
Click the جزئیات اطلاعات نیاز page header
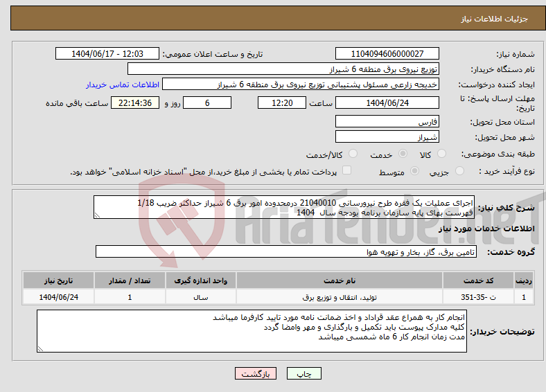tap(494, 19)
